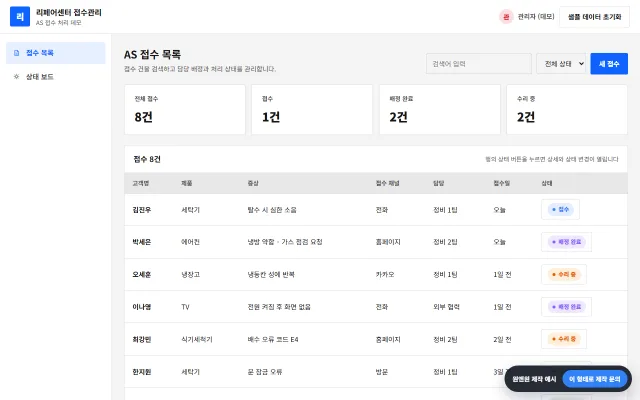
Task: Click the 한지원 customer row
Action: tap(376, 371)
